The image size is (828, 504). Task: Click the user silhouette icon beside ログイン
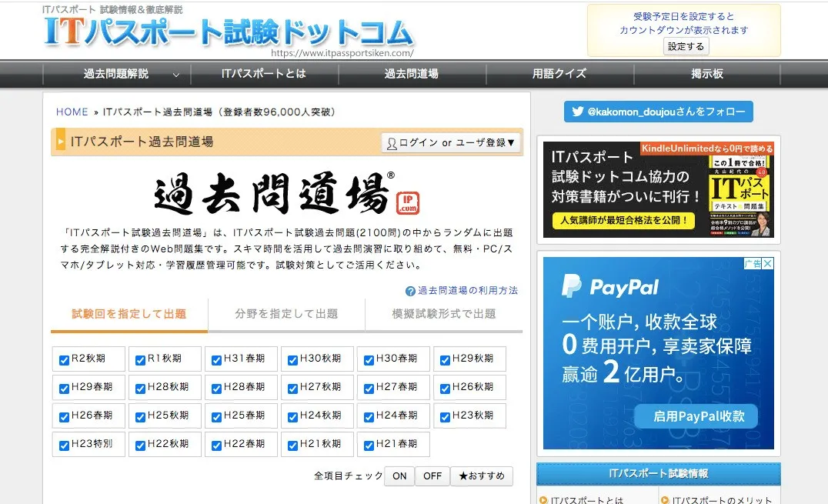coord(391,143)
